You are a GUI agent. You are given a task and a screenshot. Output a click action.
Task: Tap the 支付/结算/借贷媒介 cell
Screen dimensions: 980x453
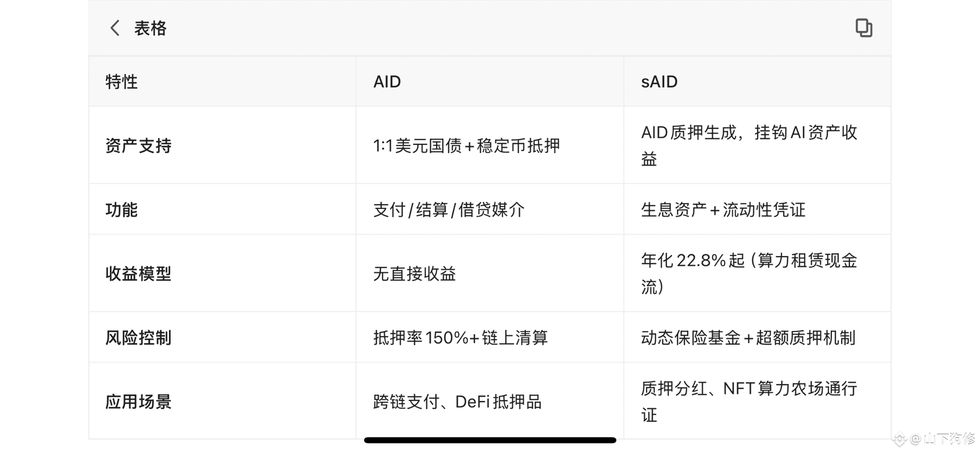tap(449, 210)
